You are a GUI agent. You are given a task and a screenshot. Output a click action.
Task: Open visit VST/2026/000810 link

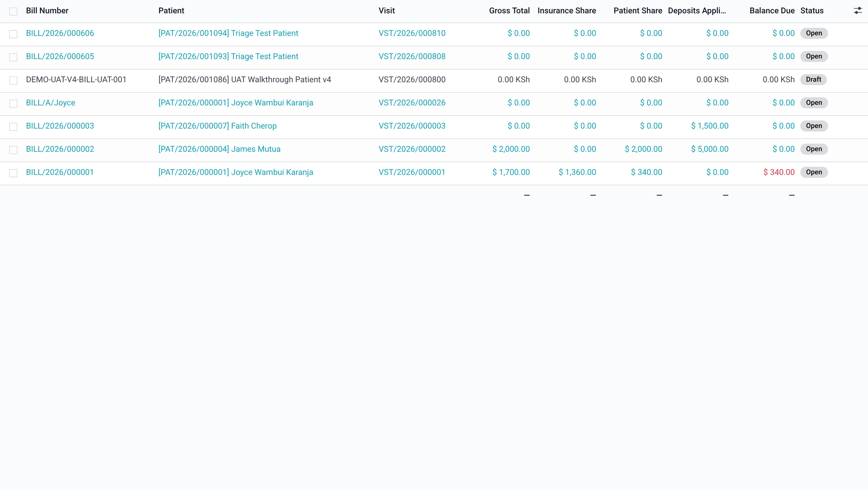[x=412, y=33]
